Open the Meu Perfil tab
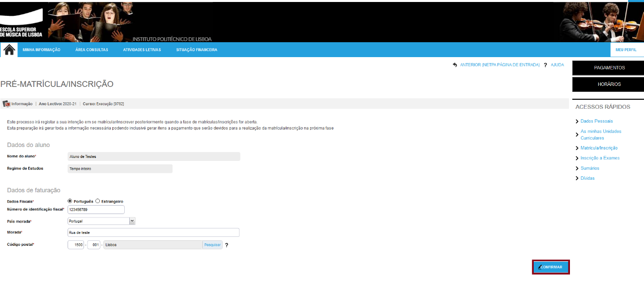 tap(626, 50)
